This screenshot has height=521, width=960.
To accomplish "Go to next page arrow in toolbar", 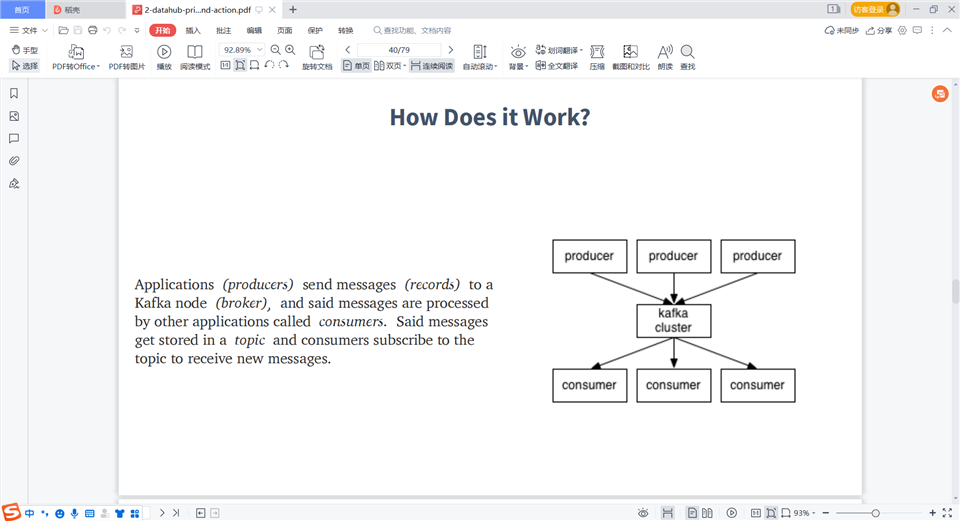I will (x=451, y=50).
